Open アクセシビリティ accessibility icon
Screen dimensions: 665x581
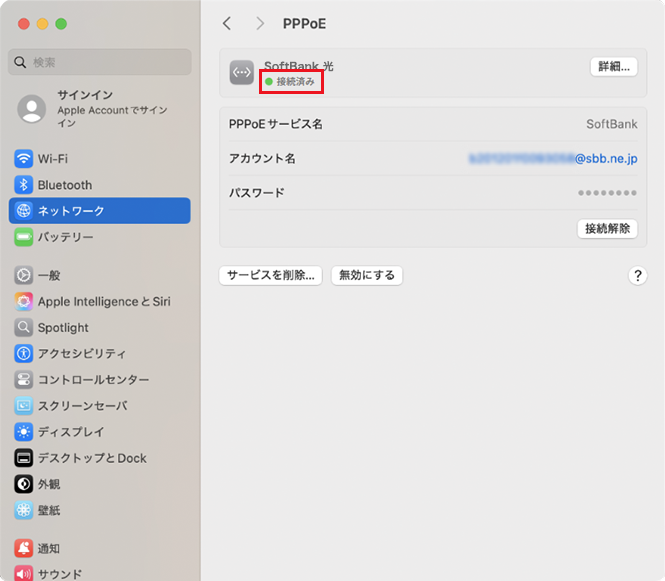point(24,353)
